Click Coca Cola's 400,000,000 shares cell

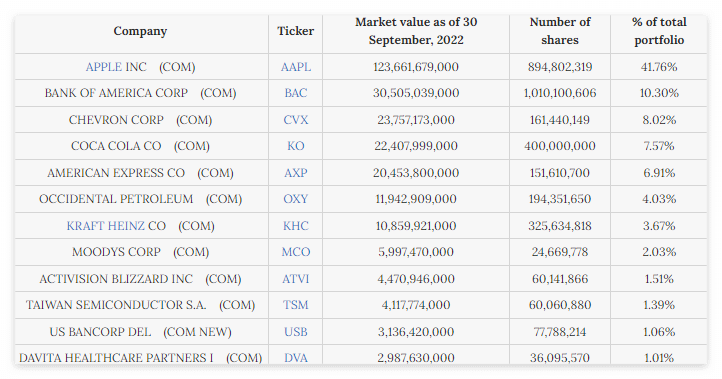click(560, 146)
